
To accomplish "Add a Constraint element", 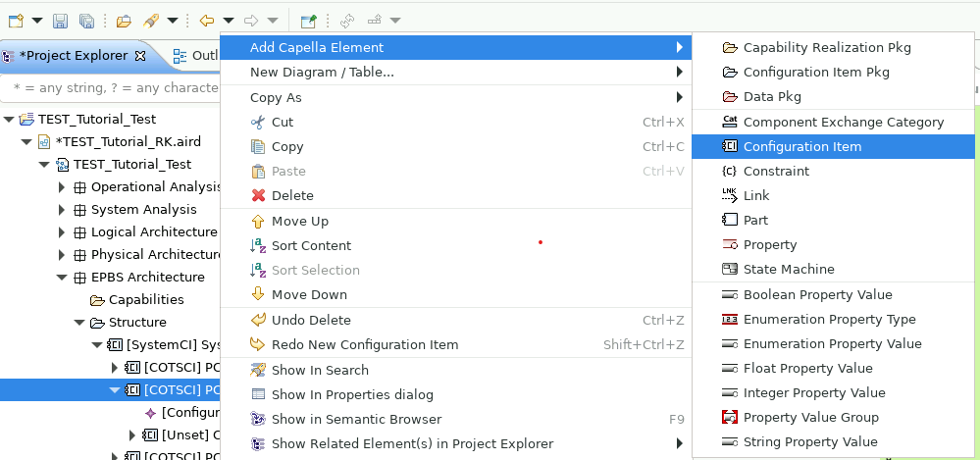I will click(833, 171).
